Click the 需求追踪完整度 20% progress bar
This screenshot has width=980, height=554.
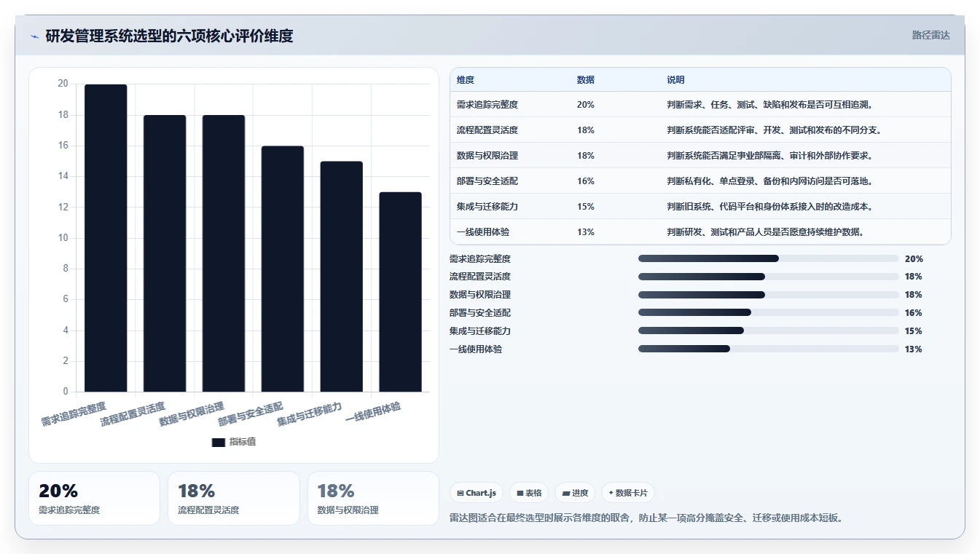769,258
